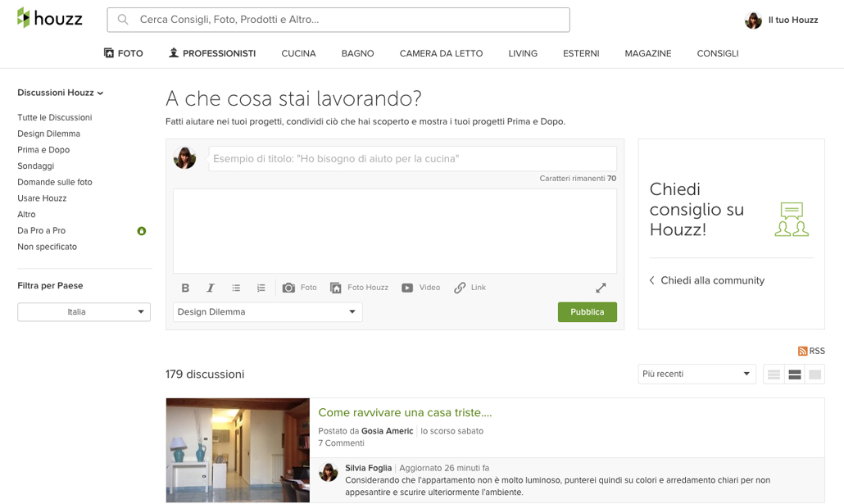Image resolution: width=844 pixels, height=504 pixels.
Task: Open "Come ravvivare una casa triste" discussion
Action: pyautogui.click(x=405, y=412)
